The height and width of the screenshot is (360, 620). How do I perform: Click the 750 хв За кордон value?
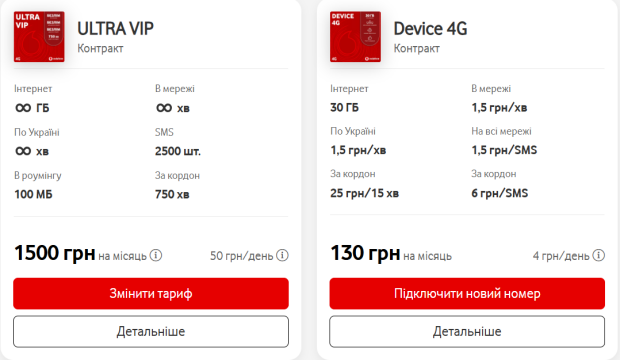(172, 194)
